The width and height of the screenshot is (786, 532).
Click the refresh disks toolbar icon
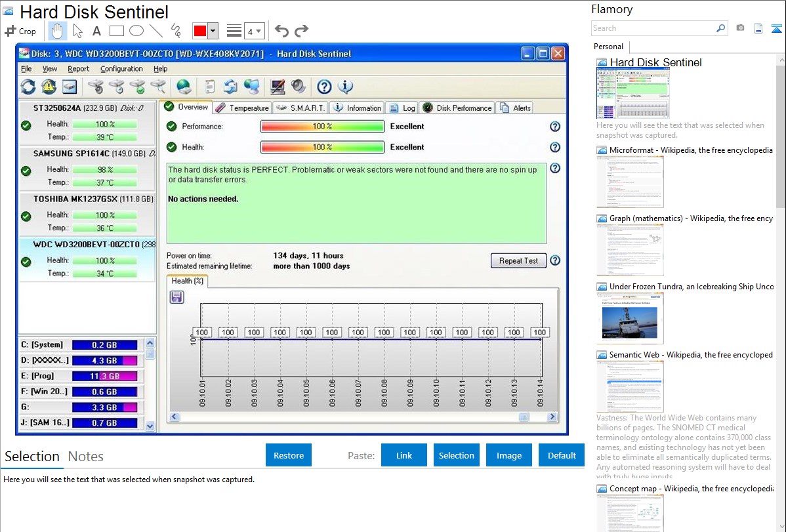click(28, 87)
